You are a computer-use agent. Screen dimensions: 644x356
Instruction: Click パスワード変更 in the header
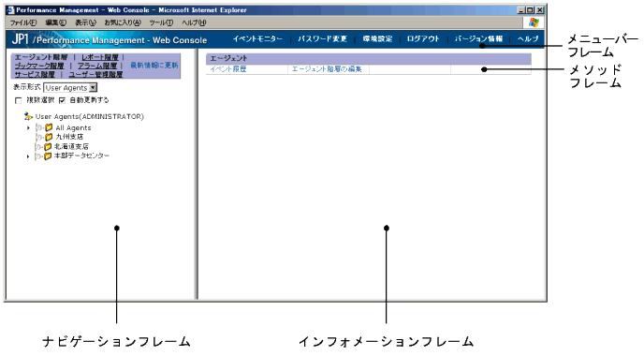coord(322,38)
